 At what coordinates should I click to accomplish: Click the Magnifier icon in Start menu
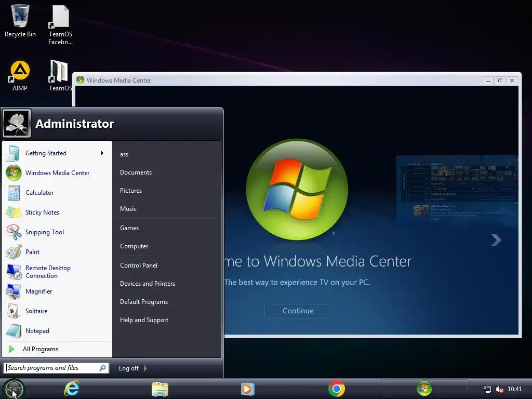(13, 291)
